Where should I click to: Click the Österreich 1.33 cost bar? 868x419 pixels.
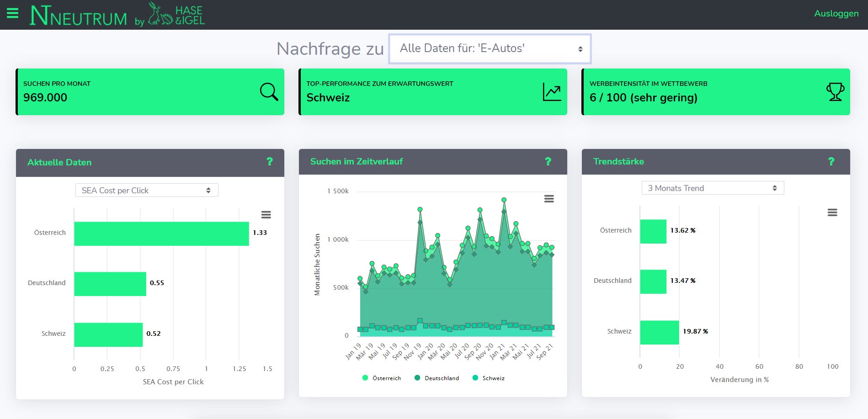pos(161,233)
